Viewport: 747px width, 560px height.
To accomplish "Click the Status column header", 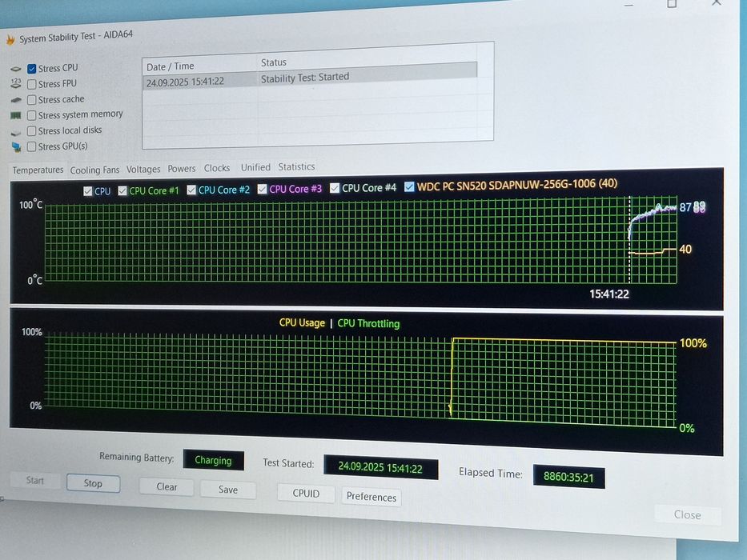I will tap(274, 62).
